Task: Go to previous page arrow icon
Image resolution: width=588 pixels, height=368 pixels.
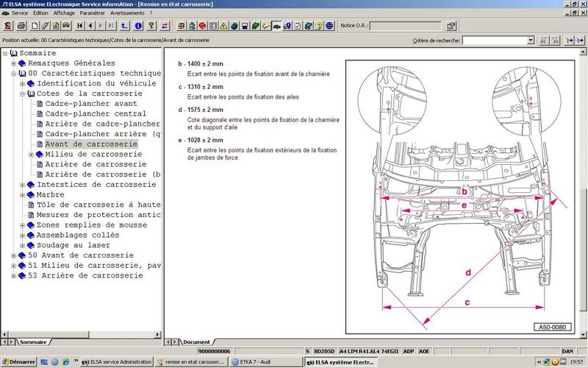Action: (x=90, y=26)
